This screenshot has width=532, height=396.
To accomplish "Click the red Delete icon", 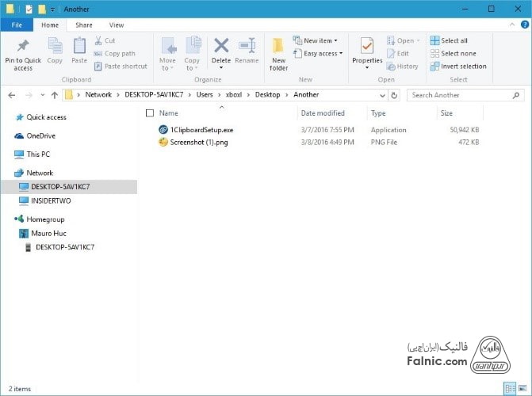I will click(x=221, y=47).
